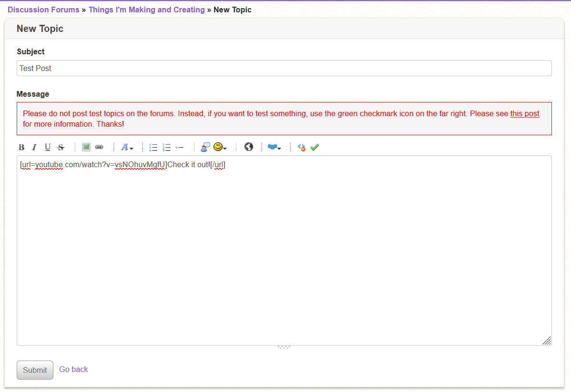Insert an image into the message
The height and width of the screenshot is (392, 571).
[86, 147]
